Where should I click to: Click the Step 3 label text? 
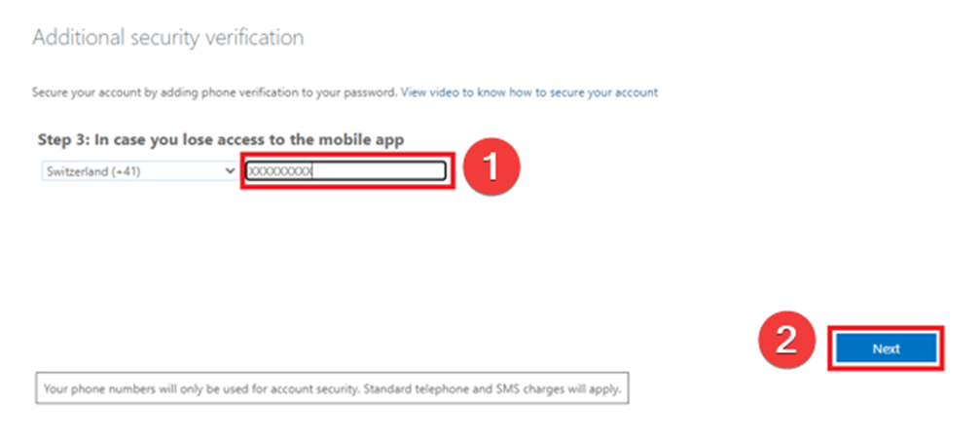61,140
